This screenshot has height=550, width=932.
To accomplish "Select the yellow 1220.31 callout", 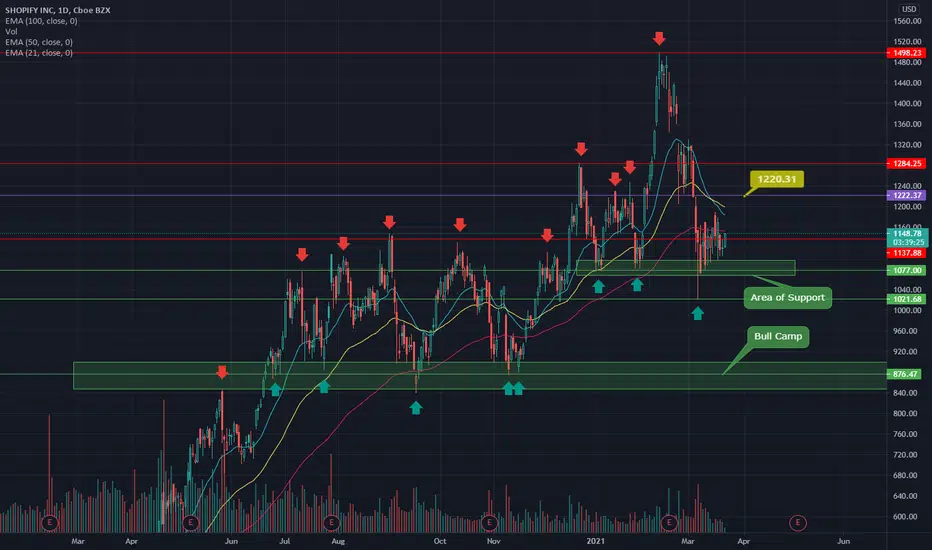I will (777, 179).
